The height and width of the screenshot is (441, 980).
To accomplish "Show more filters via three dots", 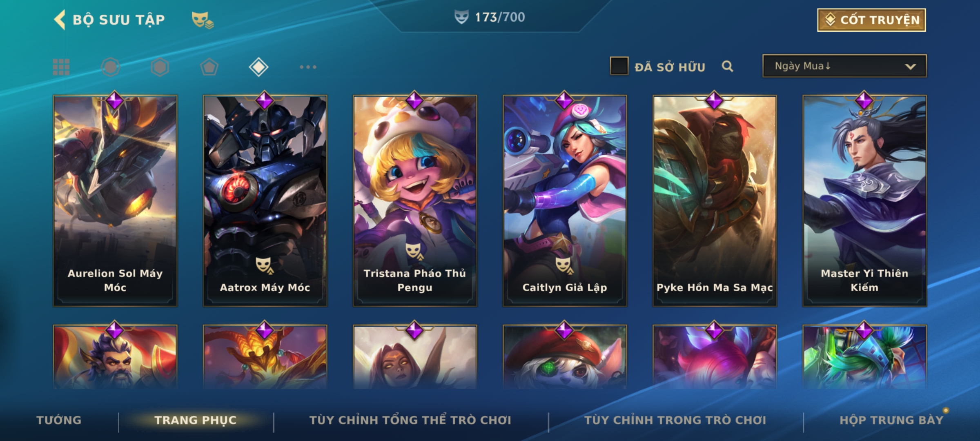I will (x=308, y=67).
